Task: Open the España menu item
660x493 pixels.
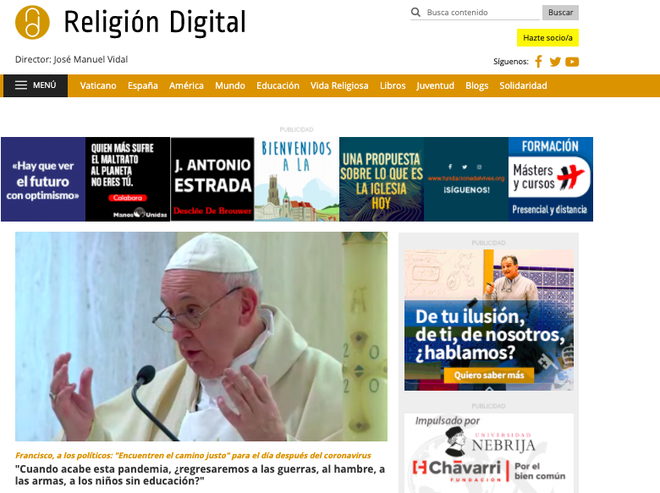Action: 142,86
